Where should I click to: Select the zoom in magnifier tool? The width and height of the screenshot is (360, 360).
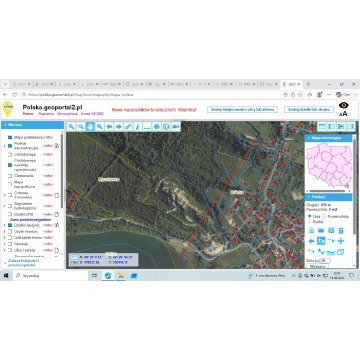(71, 127)
